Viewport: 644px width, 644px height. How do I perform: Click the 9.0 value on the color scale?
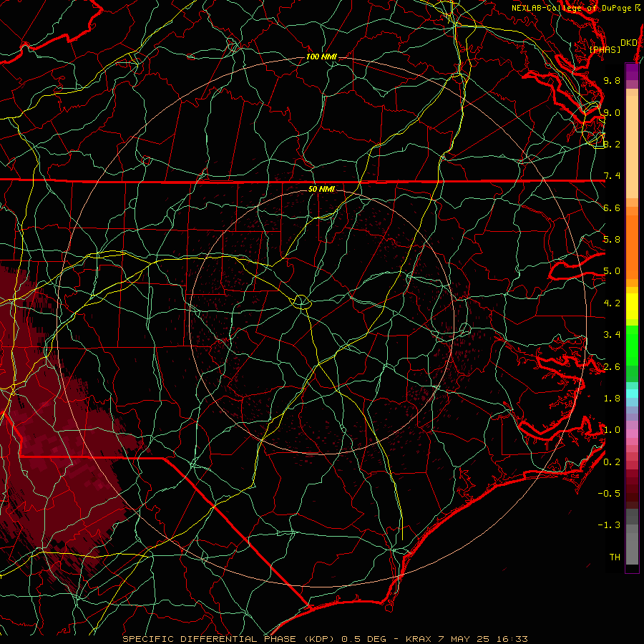click(x=612, y=112)
